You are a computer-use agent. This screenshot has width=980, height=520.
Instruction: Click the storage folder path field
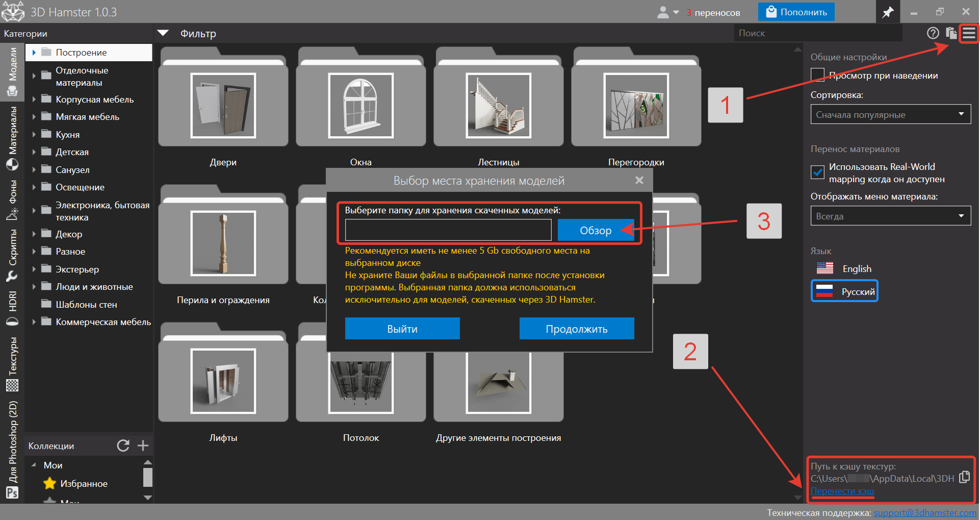tap(448, 230)
